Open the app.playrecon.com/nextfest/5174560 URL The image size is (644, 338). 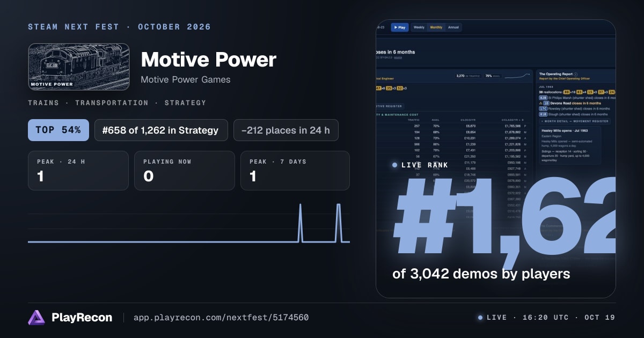(221, 318)
